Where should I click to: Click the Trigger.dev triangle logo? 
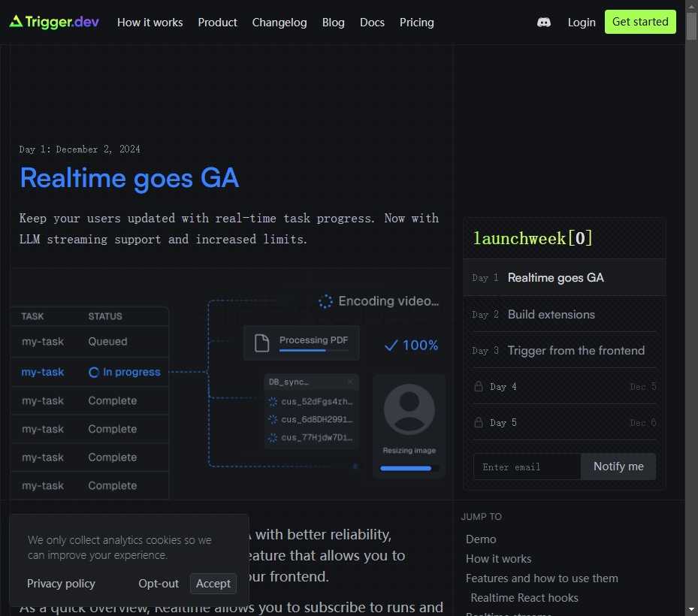click(x=16, y=22)
